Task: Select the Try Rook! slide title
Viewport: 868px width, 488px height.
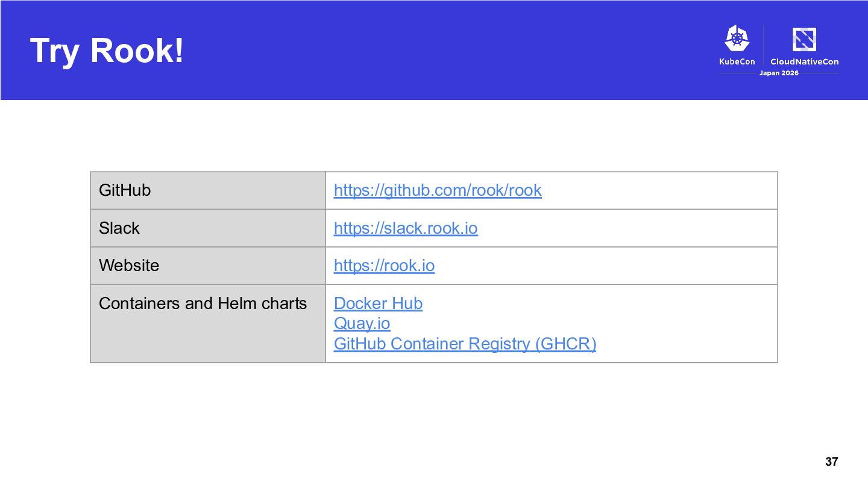Action: 107,51
